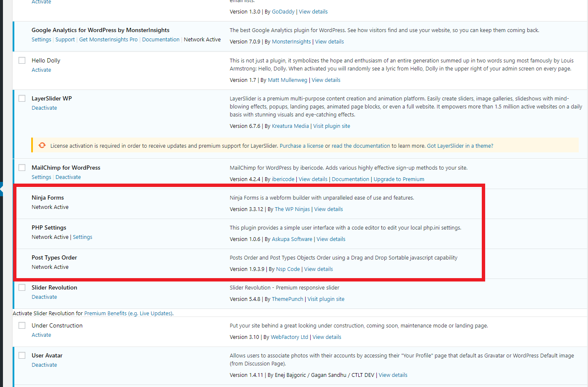This screenshot has width=588, height=387.
Task: View details for Post Types Order
Action: point(318,269)
